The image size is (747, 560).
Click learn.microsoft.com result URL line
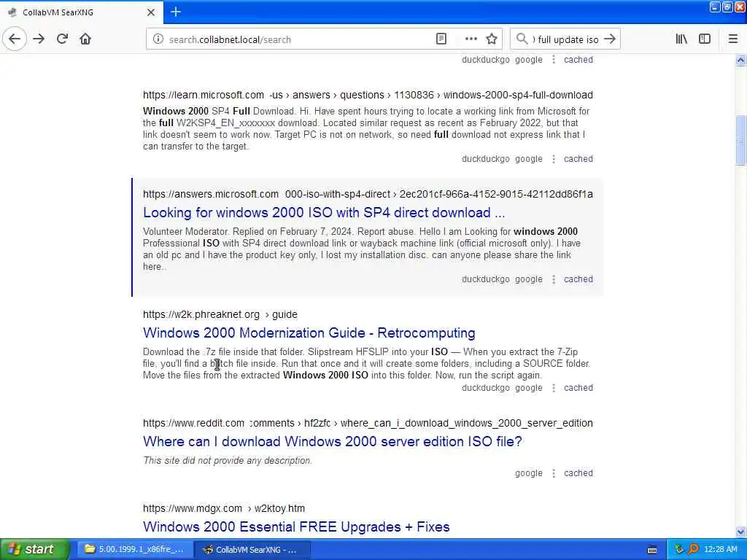point(368,95)
